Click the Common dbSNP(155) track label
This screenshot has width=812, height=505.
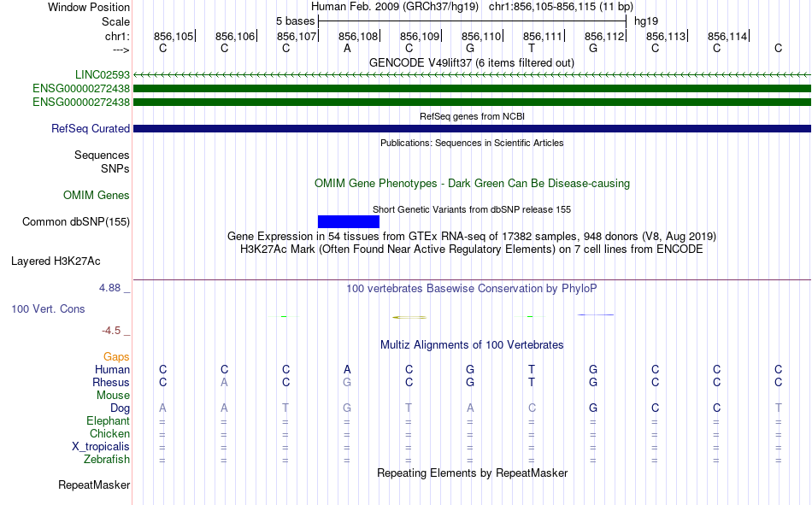[76, 221]
